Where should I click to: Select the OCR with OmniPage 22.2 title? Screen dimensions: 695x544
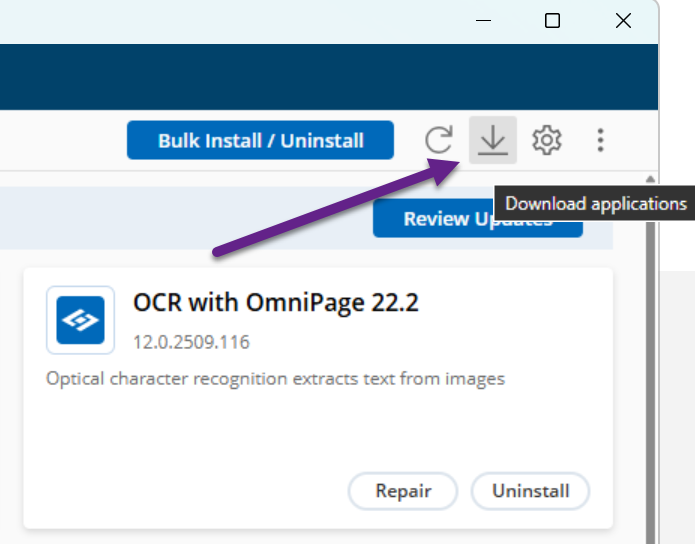coord(276,303)
